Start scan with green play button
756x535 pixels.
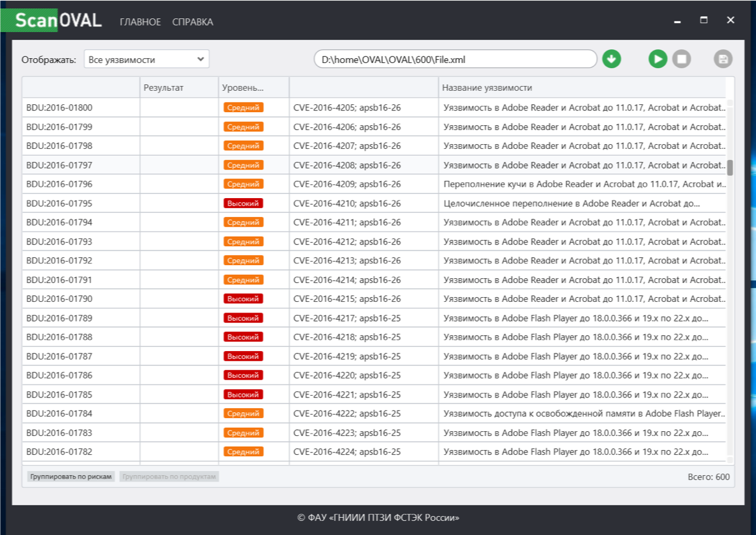click(x=658, y=59)
